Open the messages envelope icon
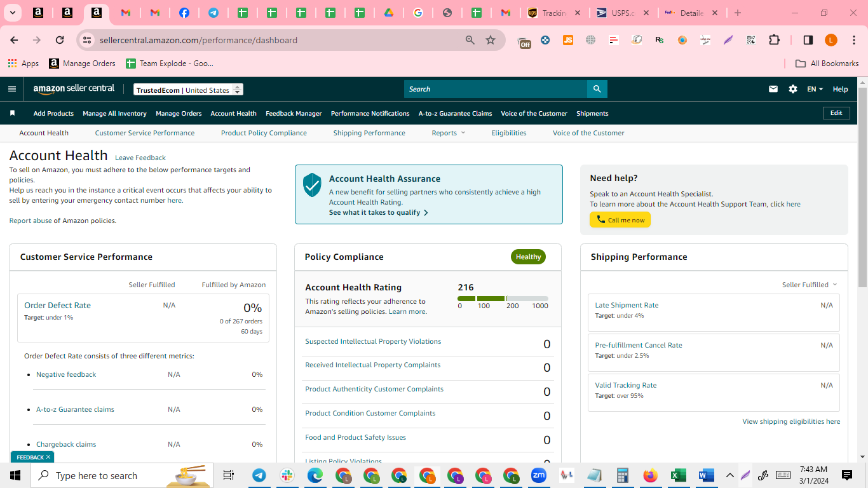This screenshot has height=488, width=868. pos(773,89)
